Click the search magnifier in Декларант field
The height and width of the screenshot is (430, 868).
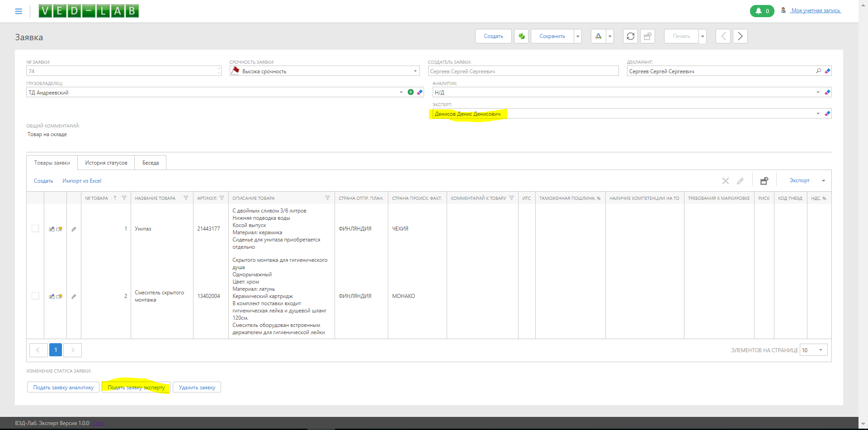click(818, 71)
